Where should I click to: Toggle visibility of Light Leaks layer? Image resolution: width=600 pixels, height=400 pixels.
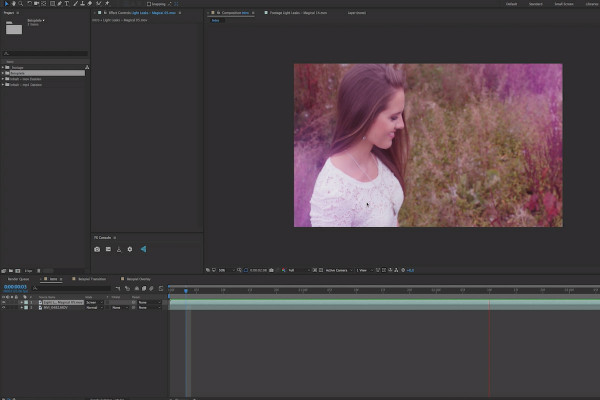[3, 302]
